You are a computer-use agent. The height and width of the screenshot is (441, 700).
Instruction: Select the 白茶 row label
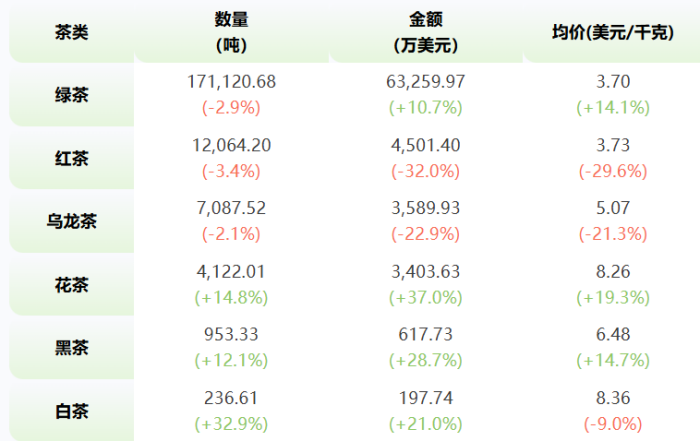coord(71,411)
